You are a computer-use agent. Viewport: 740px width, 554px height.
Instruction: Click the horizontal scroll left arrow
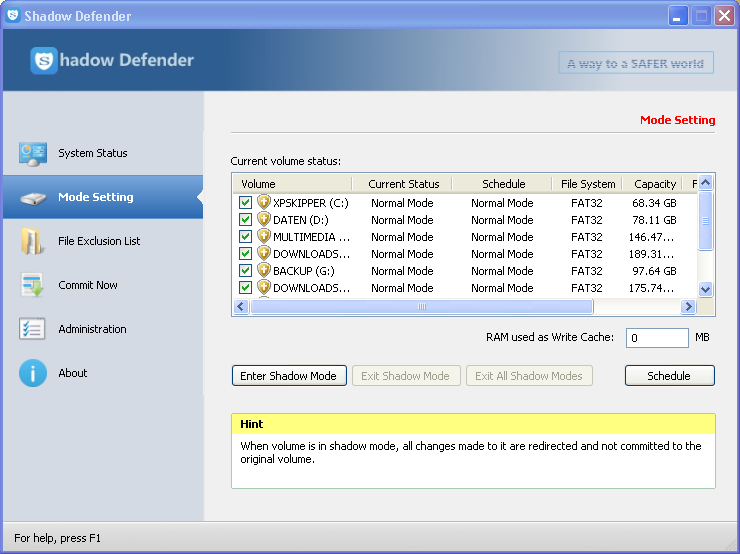tap(241, 307)
